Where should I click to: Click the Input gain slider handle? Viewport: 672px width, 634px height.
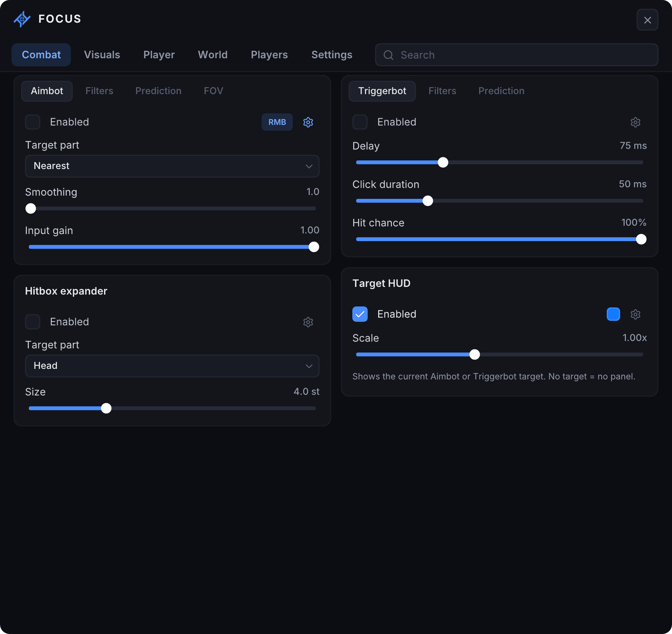click(314, 247)
